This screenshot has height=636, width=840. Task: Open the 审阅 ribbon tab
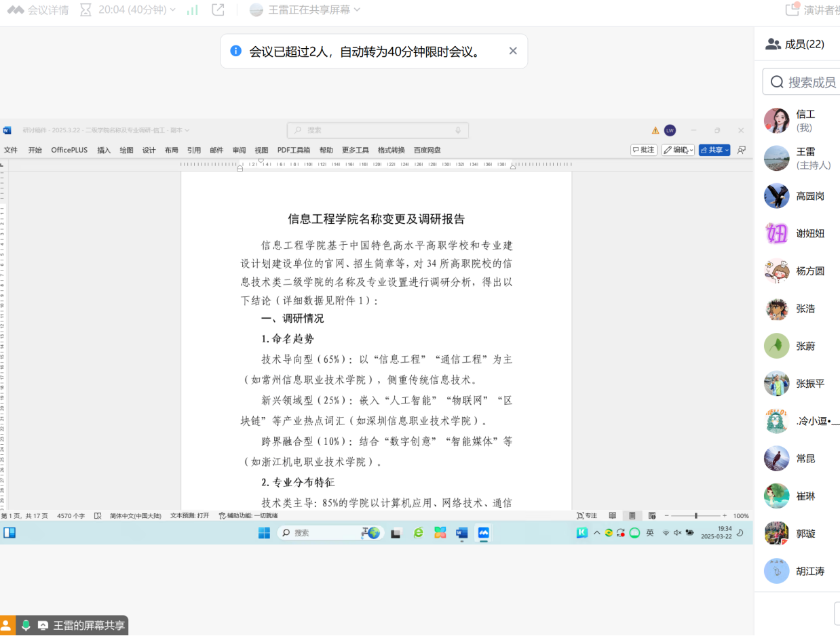(239, 151)
